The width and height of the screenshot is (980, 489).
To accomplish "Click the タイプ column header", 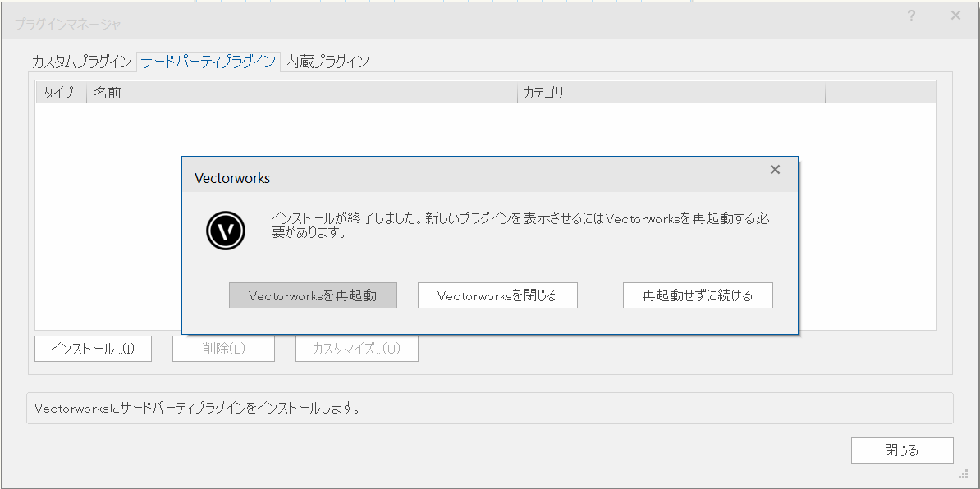I will (62, 93).
